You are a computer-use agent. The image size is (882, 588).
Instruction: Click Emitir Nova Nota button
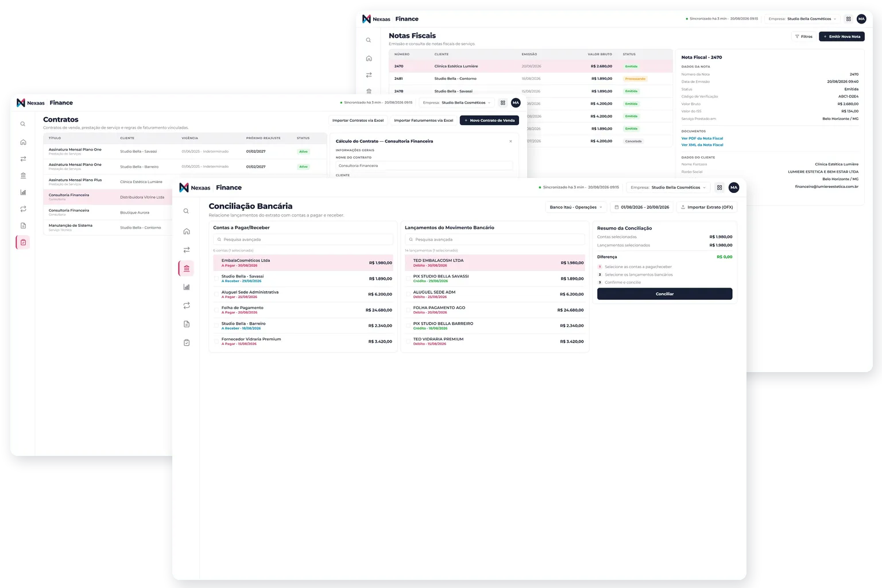click(x=841, y=37)
